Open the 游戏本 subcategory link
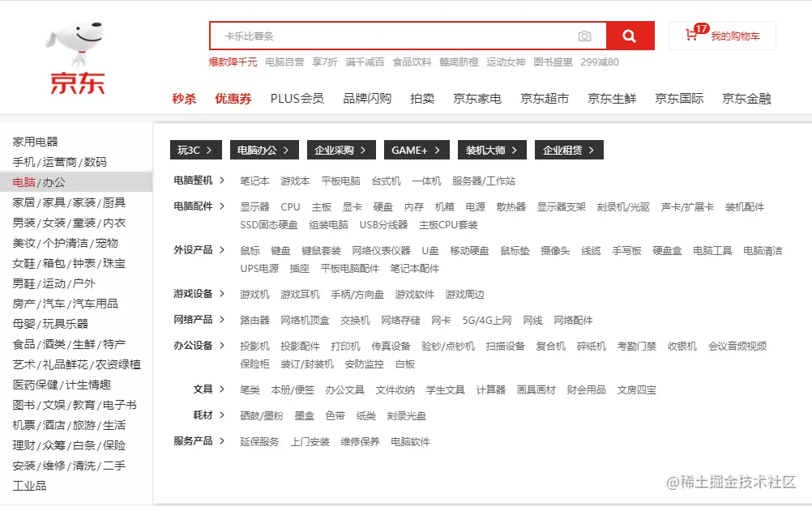This screenshot has height=506, width=812. pos(295,181)
